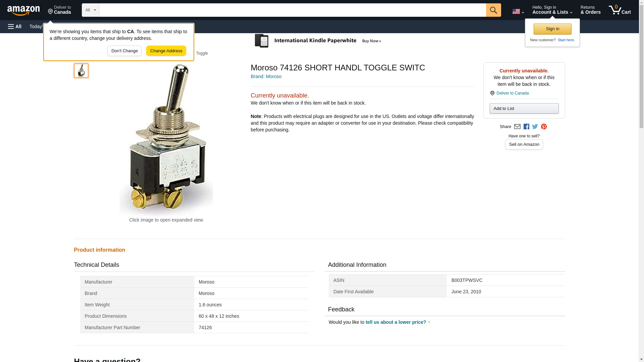644x362 pixels.
Task: Click the Don't Change button
Action: [x=124, y=51]
